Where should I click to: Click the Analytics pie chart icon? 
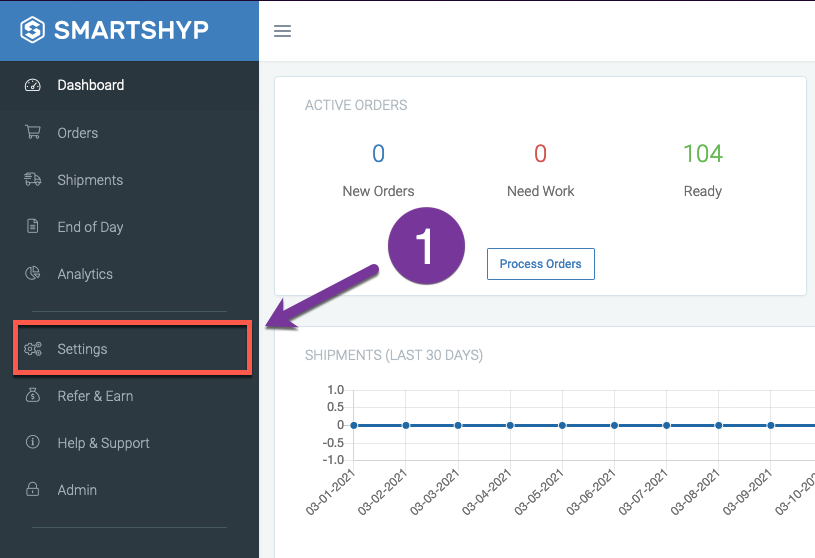tap(33, 273)
